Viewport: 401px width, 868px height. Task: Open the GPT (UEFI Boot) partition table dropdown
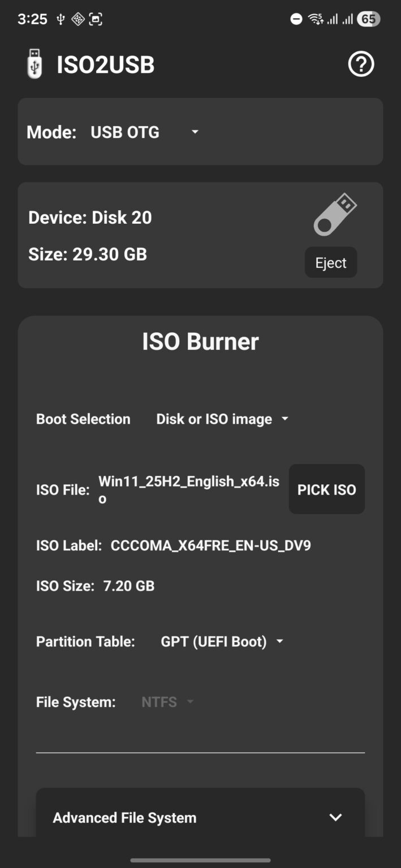tap(221, 641)
